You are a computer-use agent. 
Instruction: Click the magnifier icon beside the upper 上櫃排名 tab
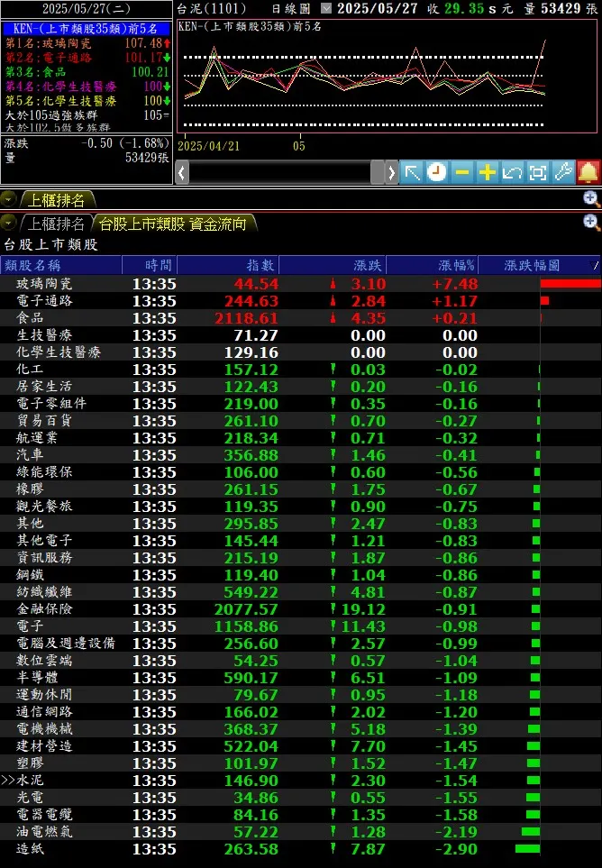tap(591, 198)
